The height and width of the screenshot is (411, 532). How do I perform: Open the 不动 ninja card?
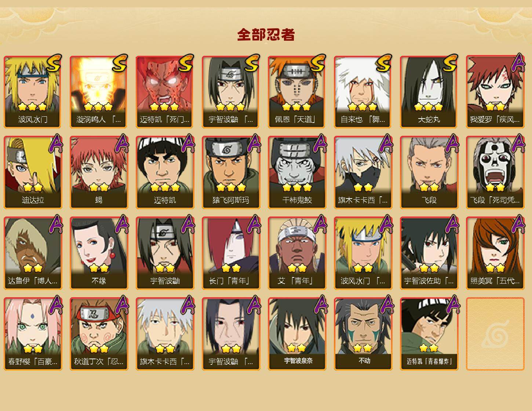point(363,334)
